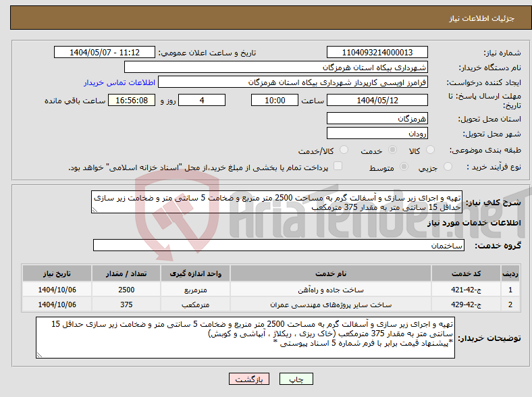Select the متوسط purchase type radio
532x397 pixels.
404,166
